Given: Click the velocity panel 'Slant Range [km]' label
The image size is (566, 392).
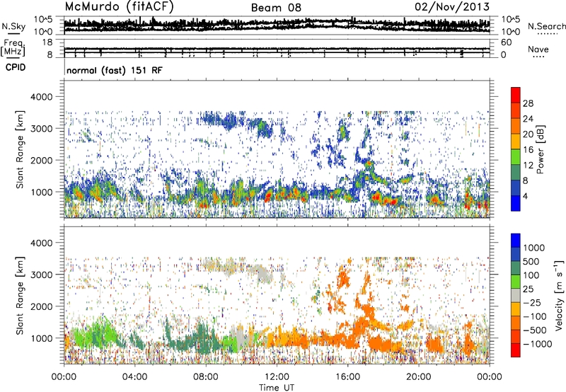Looking at the screenshot, I should click(20, 295).
